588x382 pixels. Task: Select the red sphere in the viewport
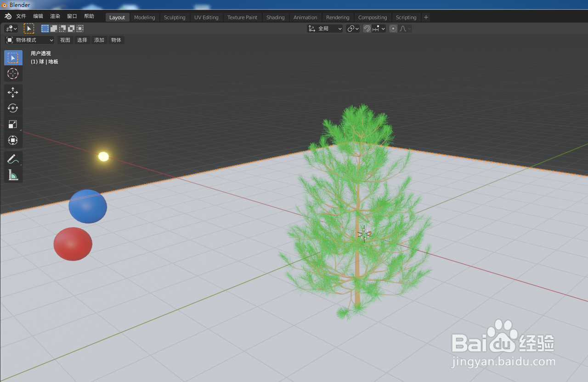coord(73,244)
